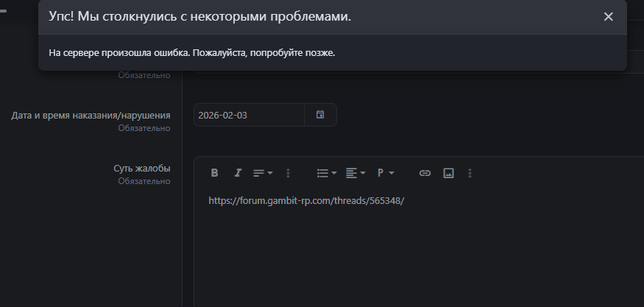Close the server error notification
Screen dimensions: 644x307
pos(608,17)
